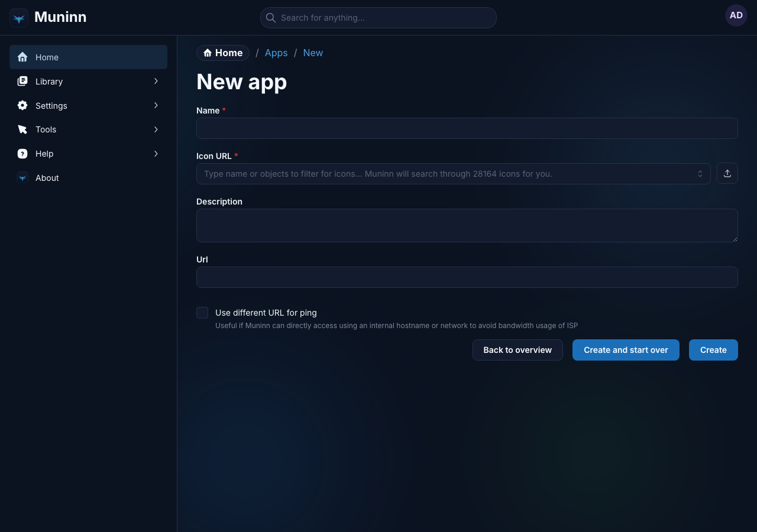Click the Muninn raven logo icon
This screenshot has height=532, width=757.
pos(19,18)
